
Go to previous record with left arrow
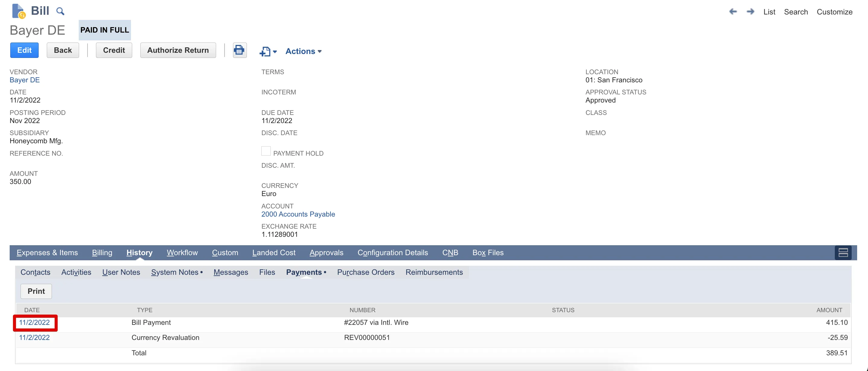pos(733,12)
